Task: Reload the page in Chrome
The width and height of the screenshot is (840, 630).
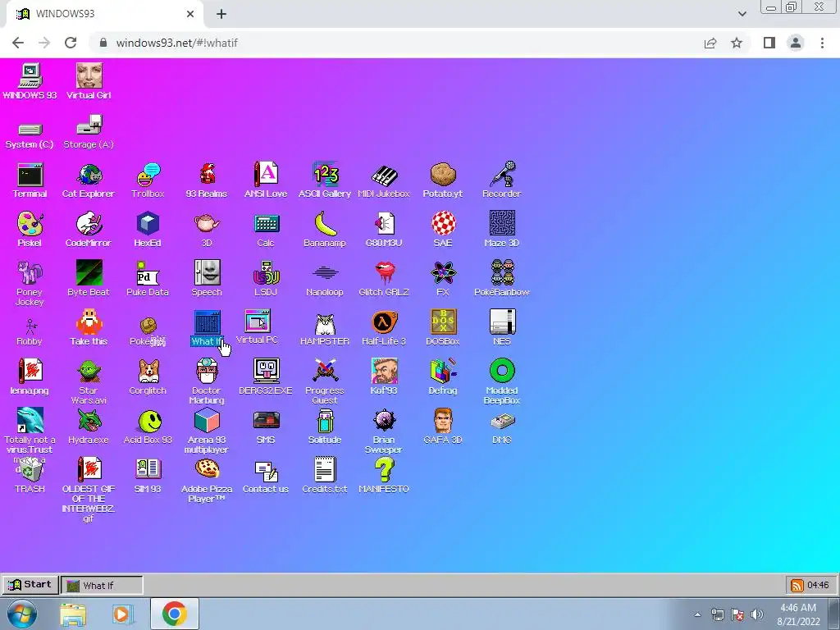Action: [71, 43]
